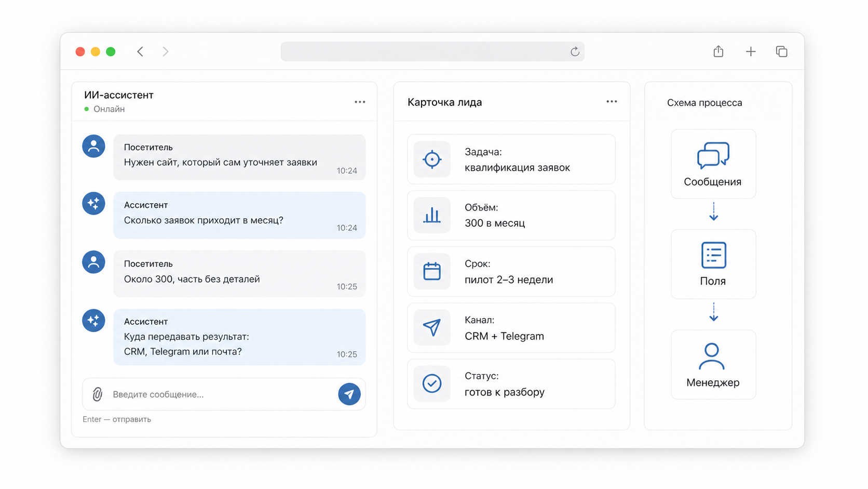Reload the page using the refresh icon
The image size is (868, 489).
tap(575, 51)
